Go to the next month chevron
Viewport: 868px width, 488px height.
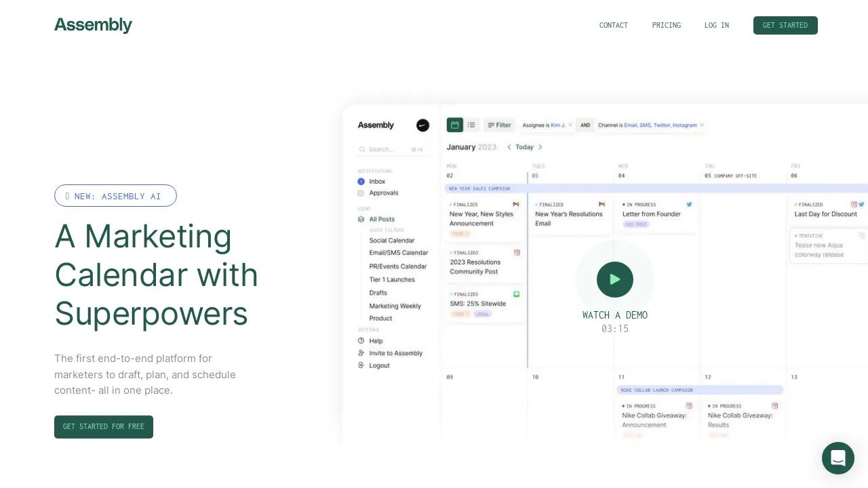point(540,147)
